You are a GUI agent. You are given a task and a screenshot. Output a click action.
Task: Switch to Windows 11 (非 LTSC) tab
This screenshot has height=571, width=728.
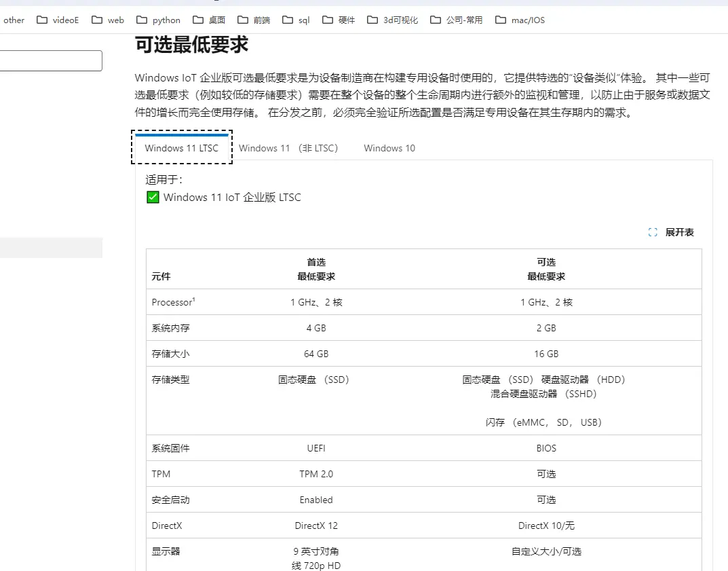coord(288,148)
